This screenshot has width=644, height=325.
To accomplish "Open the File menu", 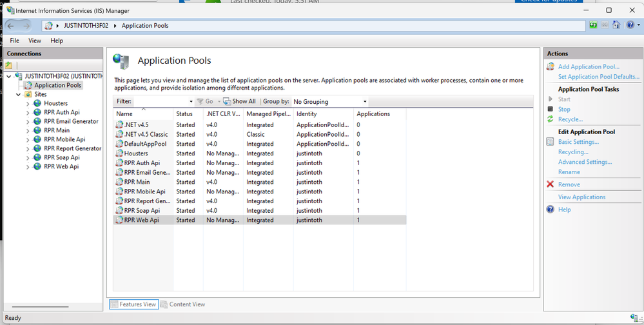I will (x=14, y=41).
